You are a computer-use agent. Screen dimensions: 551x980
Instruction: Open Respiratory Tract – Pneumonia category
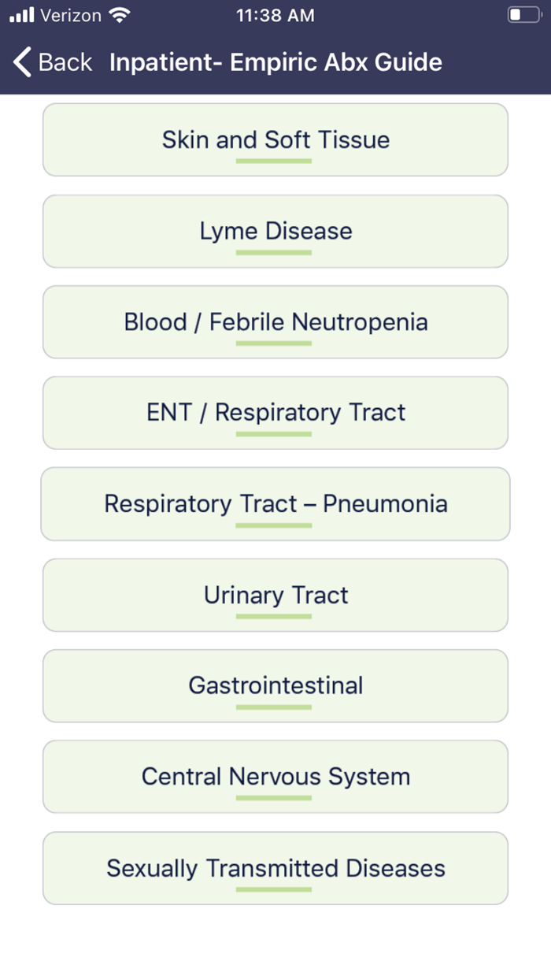[x=275, y=503]
